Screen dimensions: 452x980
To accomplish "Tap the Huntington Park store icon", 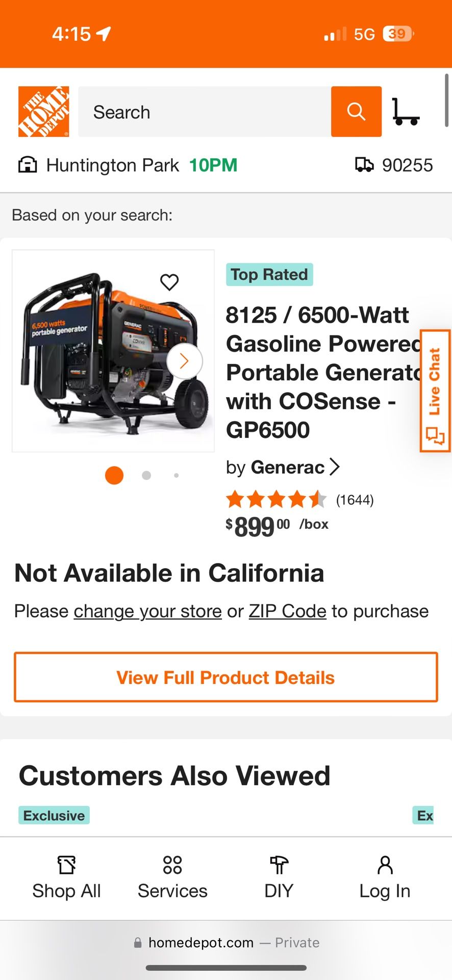I will coord(28,165).
